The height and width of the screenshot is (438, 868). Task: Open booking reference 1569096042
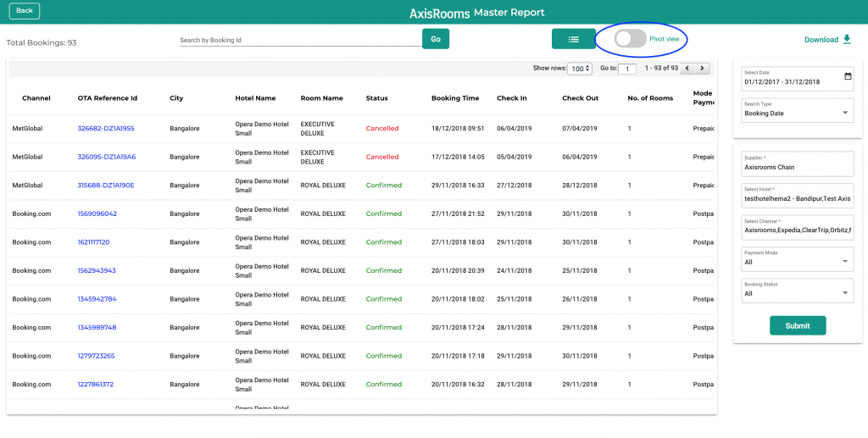pos(97,213)
